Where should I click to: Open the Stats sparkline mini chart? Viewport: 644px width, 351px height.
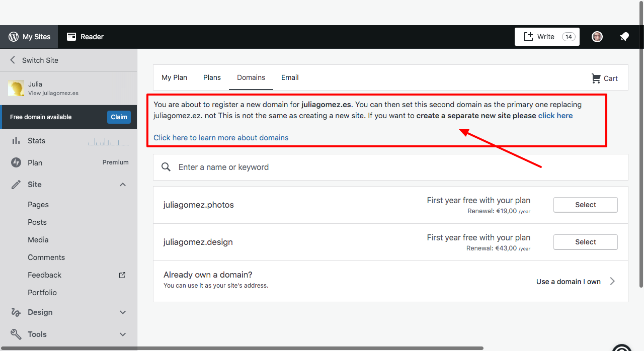tap(108, 142)
